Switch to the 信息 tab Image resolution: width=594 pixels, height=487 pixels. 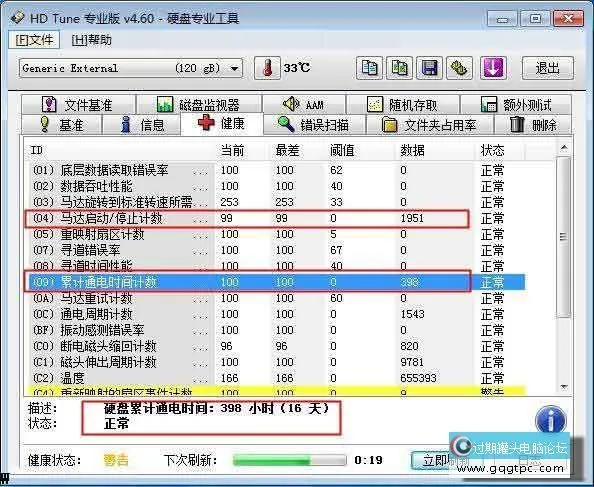tap(142, 124)
